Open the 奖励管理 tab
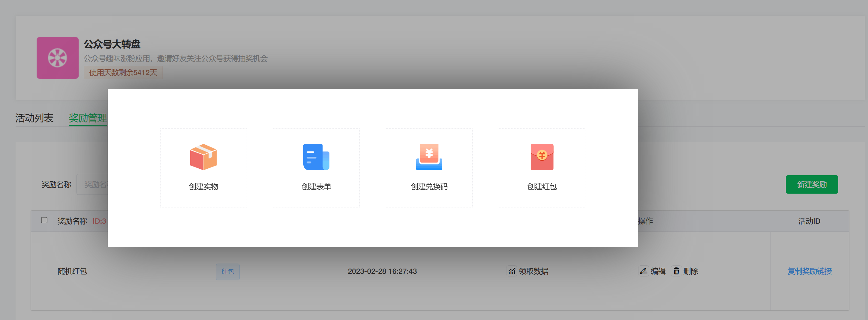Screen dimensions: 868x320 88,118
